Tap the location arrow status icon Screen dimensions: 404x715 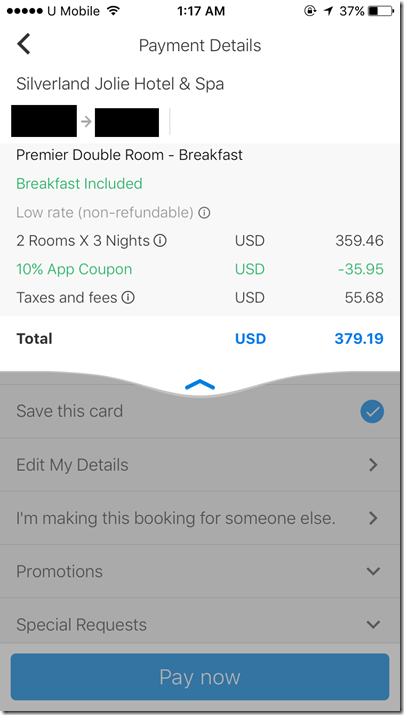328,11
